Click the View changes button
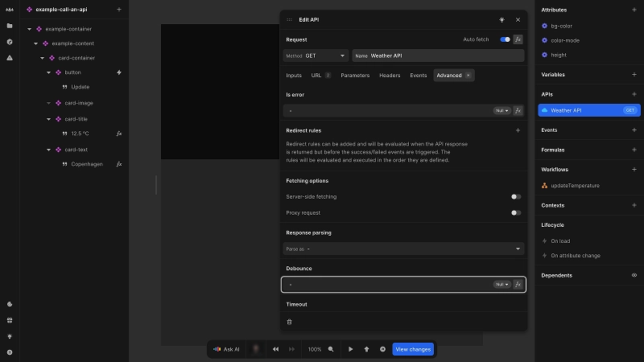This screenshot has height=362, width=644. coord(413,349)
